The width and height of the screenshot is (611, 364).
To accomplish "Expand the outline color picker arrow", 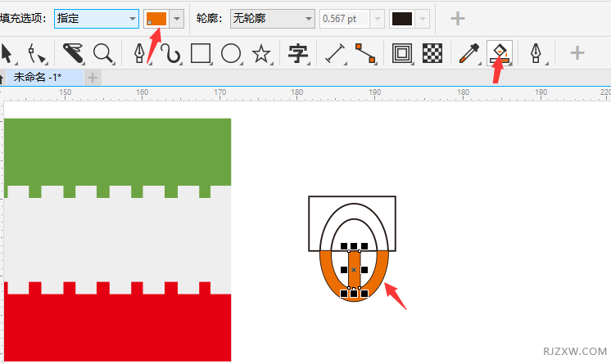I will (x=423, y=19).
